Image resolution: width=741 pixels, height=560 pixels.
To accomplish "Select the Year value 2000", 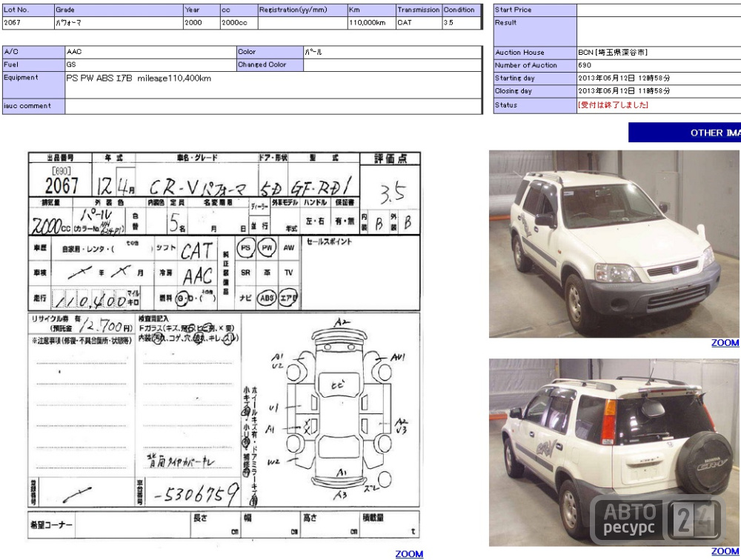I will pyautogui.click(x=193, y=23).
